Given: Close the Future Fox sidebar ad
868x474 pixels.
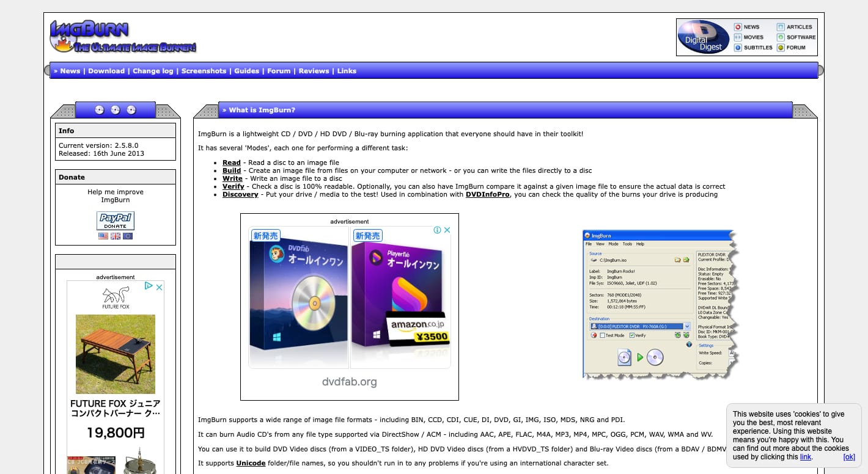Looking at the screenshot, I should pyautogui.click(x=159, y=286).
